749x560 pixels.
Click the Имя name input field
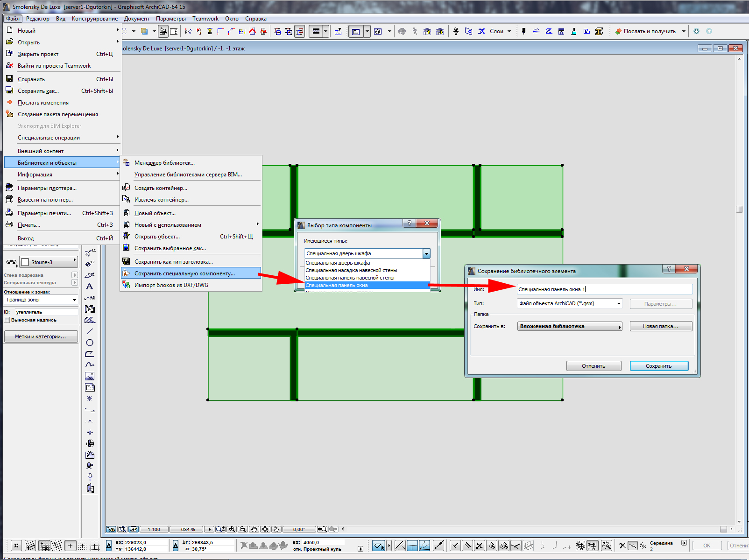pyautogui.click(x=605, y=289)
